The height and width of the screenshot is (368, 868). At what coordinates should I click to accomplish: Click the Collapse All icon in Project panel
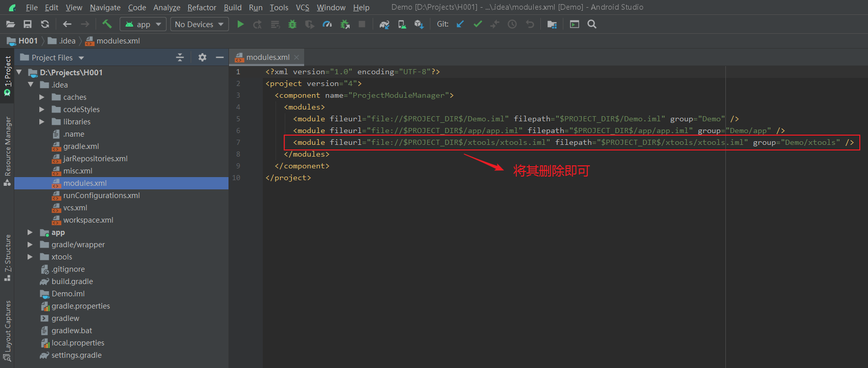point(180,57)
